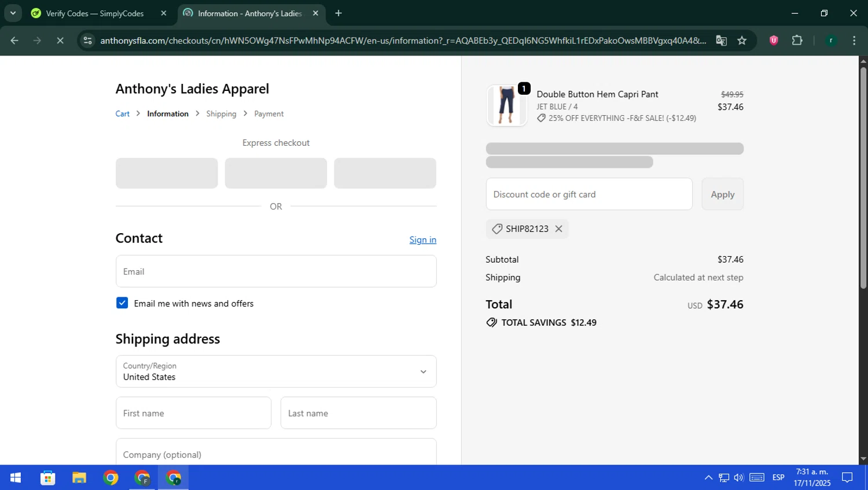Open the Country/Region dropdown

point(276,371)
